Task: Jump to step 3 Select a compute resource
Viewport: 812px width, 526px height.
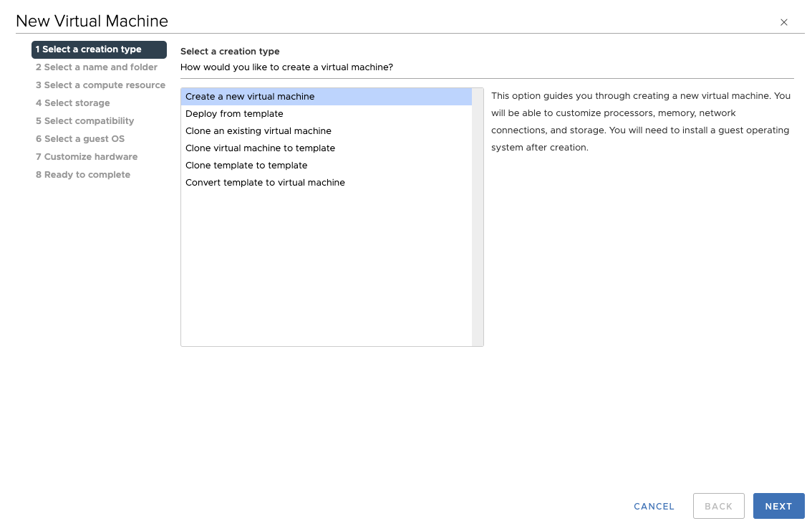Action: 100,85
